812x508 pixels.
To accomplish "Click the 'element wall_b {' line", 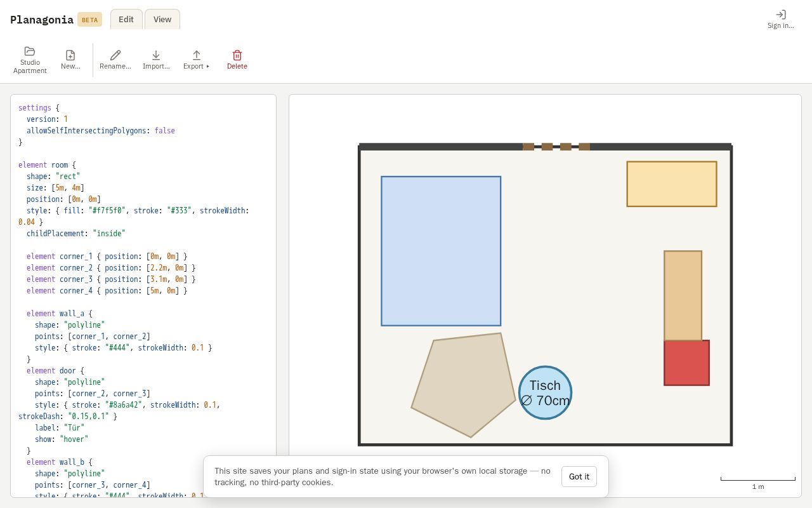I will 60,462.
